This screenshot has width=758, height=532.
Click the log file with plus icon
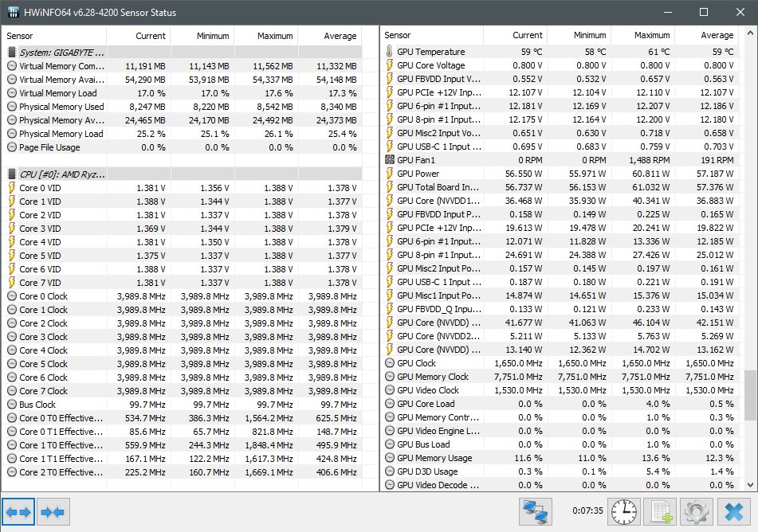(x=660, y=512)
